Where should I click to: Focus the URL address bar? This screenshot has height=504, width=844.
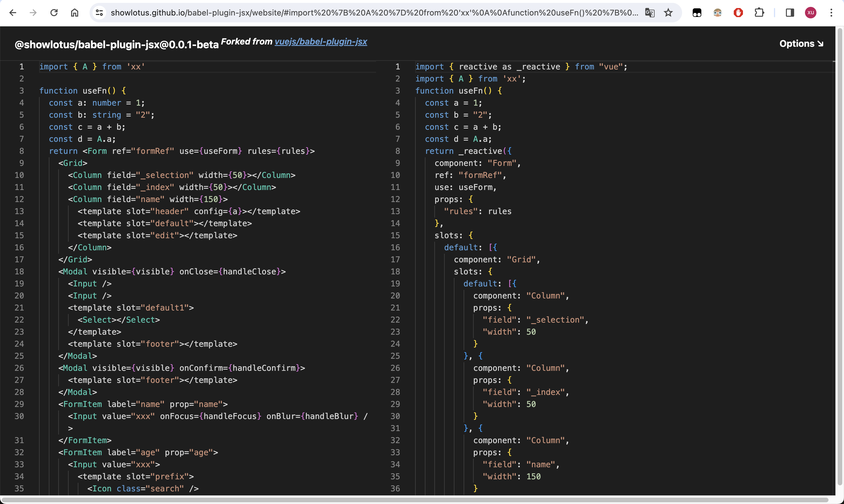tap(374, 13)
